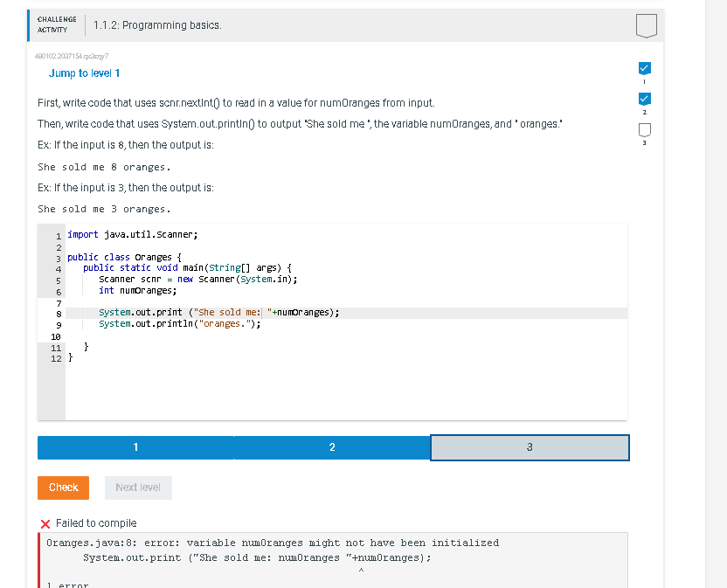The width and height of the screenshot is (727, 588).
Task: Click the Check button
Action: [63, 488]
